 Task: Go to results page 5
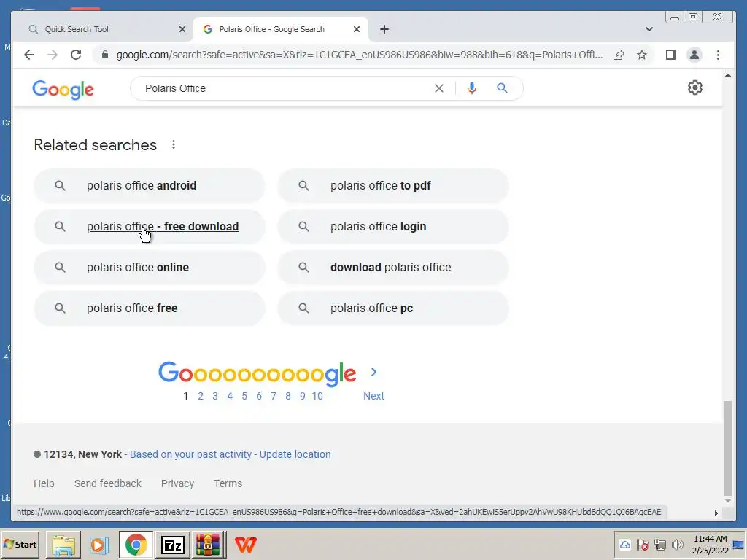click(244, 396)
